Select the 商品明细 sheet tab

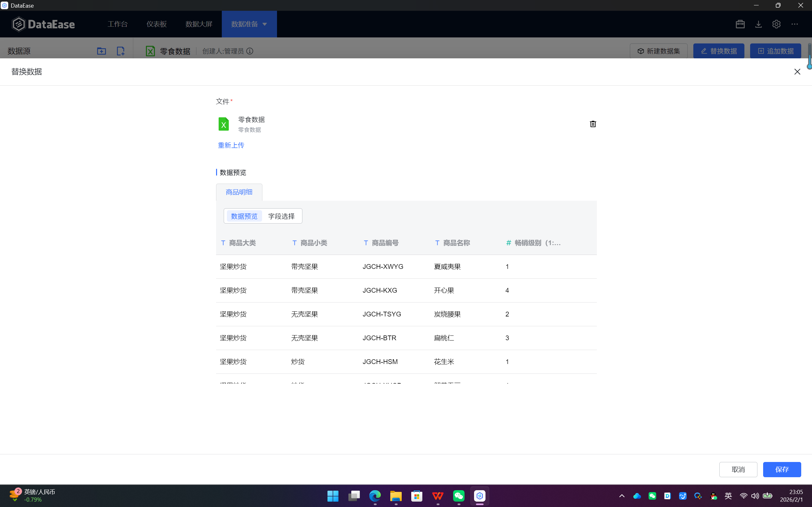point(239,192)
